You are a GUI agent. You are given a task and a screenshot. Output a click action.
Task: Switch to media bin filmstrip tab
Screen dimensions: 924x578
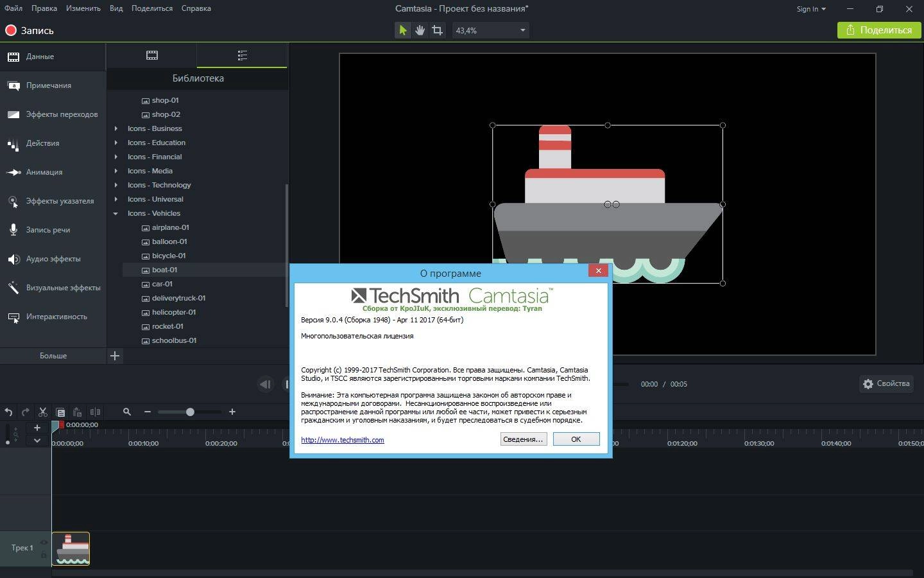152,55
